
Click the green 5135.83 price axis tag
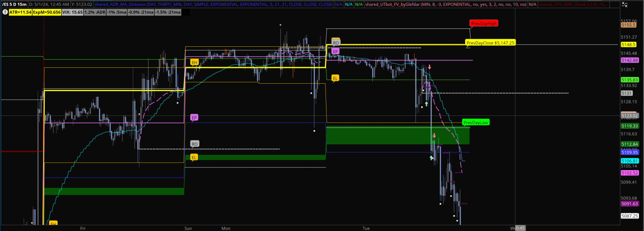(x=630, y=80)
